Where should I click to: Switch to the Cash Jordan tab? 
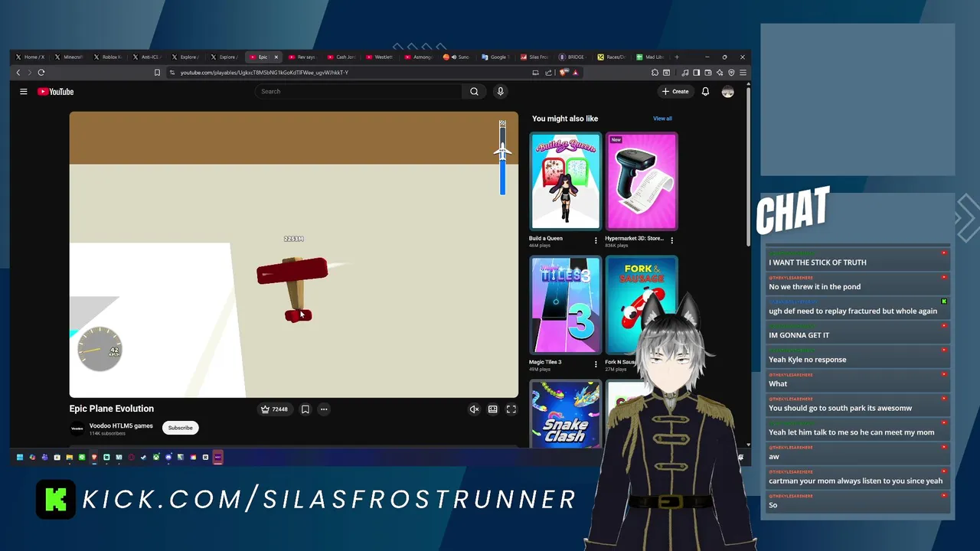341,57
